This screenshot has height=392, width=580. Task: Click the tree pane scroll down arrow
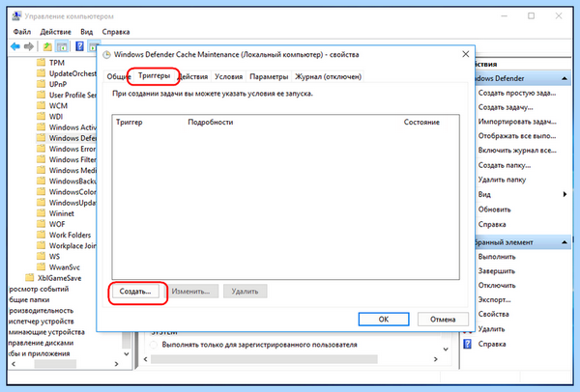tap(127, 354)
